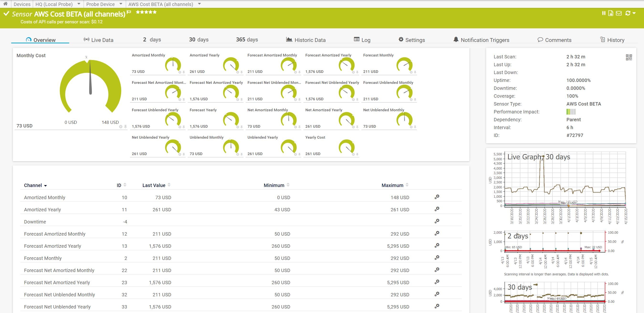Click the flag icon beside the sensor name

(129, 12)
